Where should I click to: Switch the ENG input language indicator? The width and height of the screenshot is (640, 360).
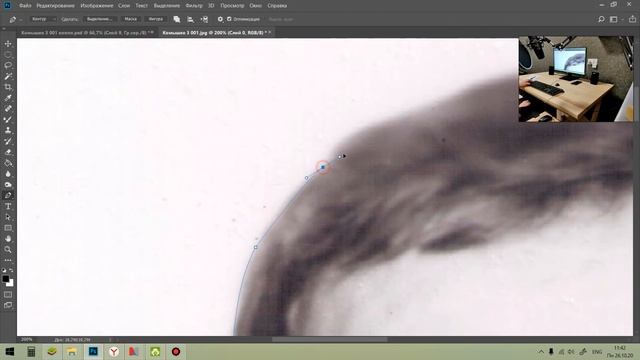pos(597,352)
